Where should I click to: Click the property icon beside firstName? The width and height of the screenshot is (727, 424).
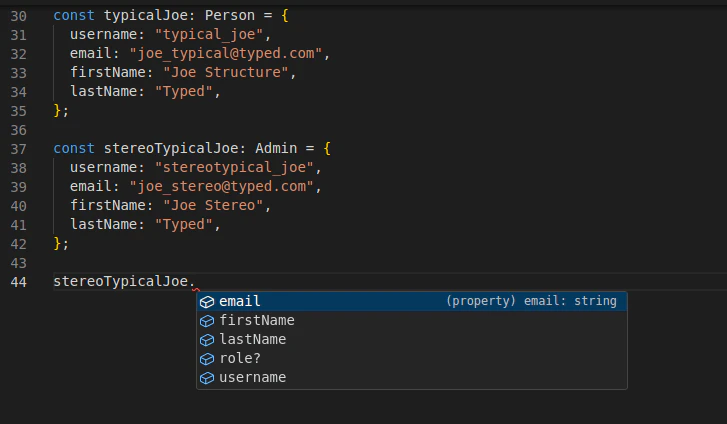pyautogui.click(x=207, y=321)
